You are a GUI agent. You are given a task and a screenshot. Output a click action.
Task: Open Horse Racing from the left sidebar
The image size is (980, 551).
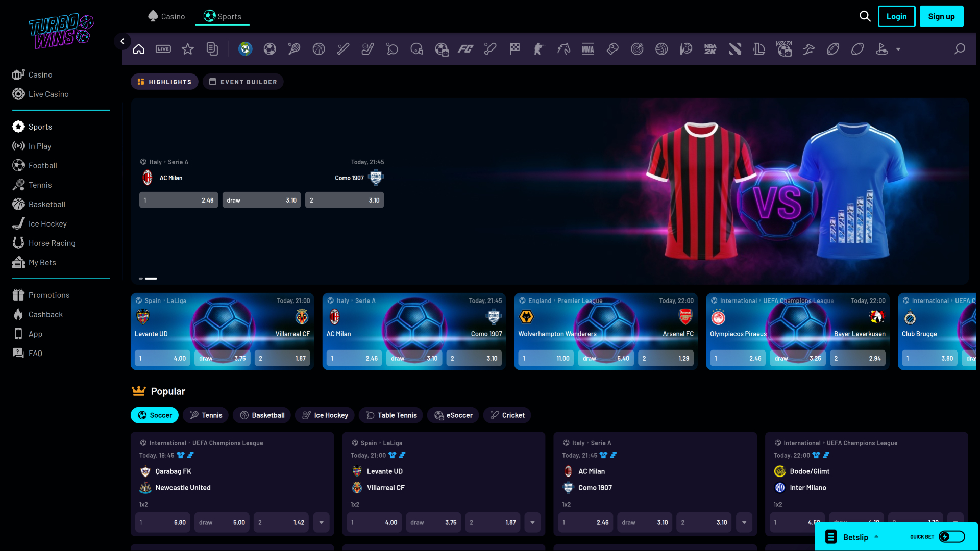click(52, 243)
